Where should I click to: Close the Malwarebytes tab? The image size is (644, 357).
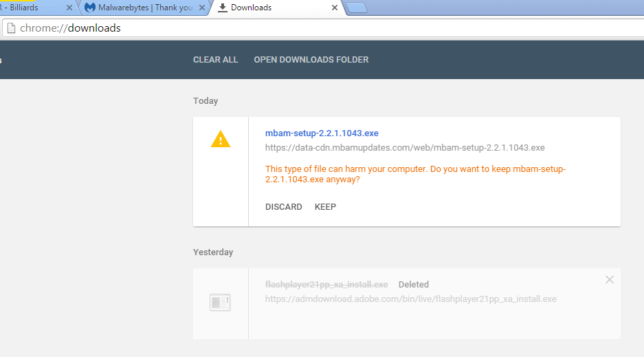tap(201, 8)
